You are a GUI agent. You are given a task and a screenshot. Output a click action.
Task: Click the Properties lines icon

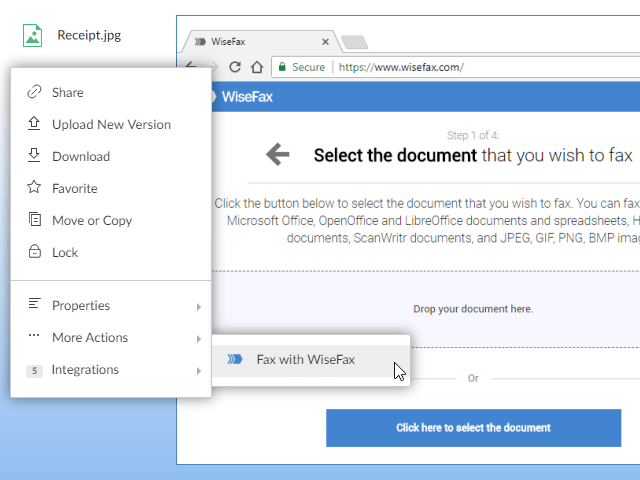click(34, 303)
